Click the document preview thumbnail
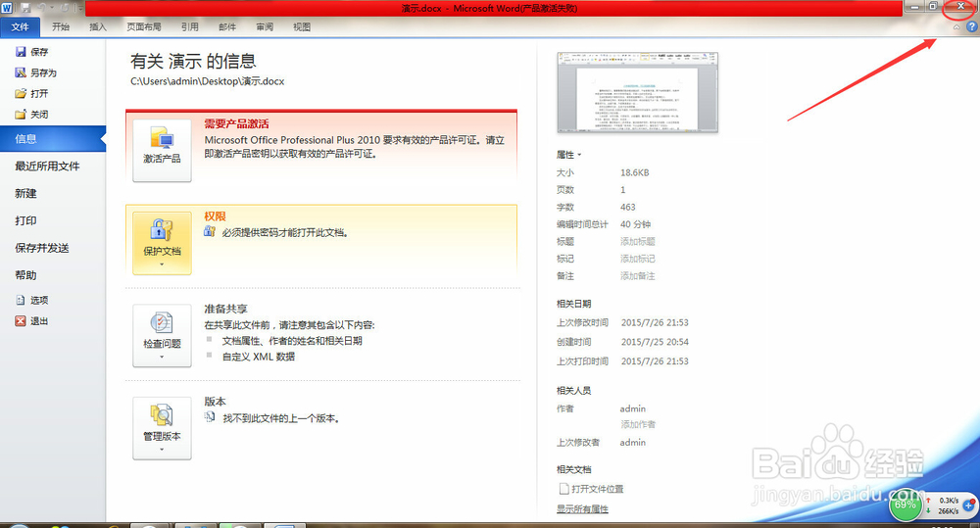 (x=638, y=92)
